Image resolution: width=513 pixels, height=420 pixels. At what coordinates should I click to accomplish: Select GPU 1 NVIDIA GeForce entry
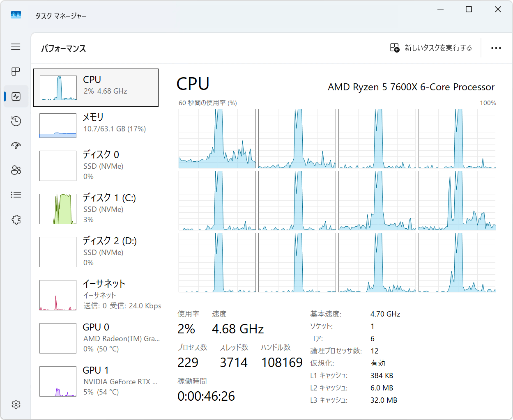click(96, 381)
